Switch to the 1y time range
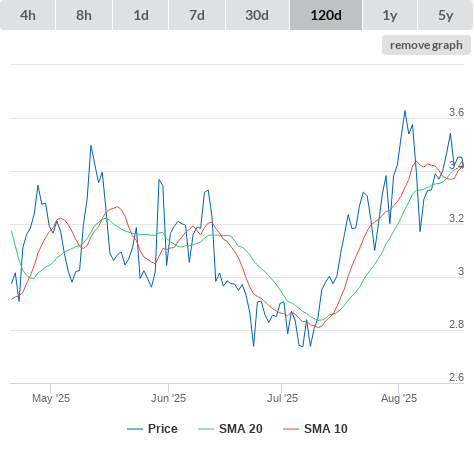The height and width of the screenshot is (455, 474). tap(390, 15)
